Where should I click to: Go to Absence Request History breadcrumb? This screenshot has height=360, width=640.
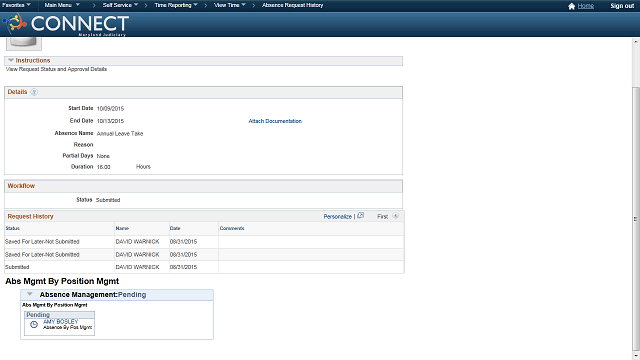pyautogui.click(x=293, y=5)
